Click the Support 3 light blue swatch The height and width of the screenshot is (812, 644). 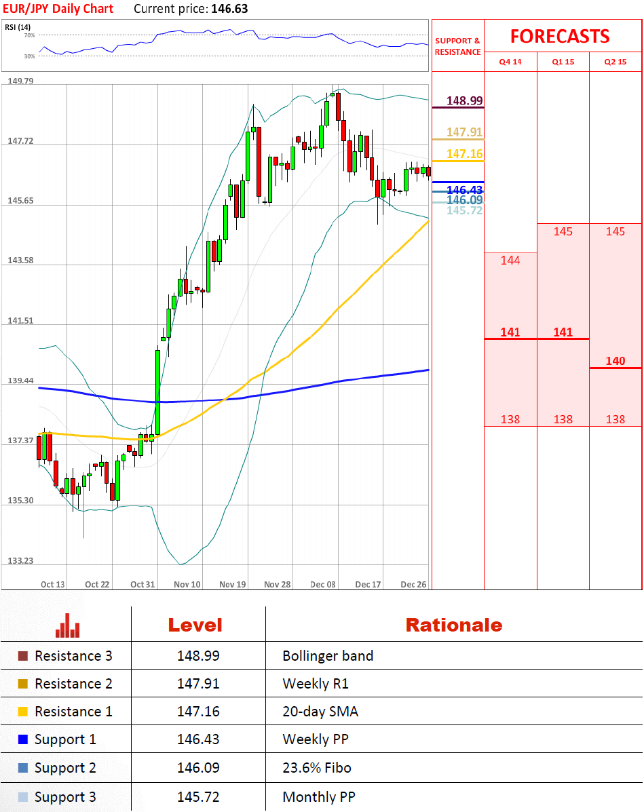click(23, 797)
